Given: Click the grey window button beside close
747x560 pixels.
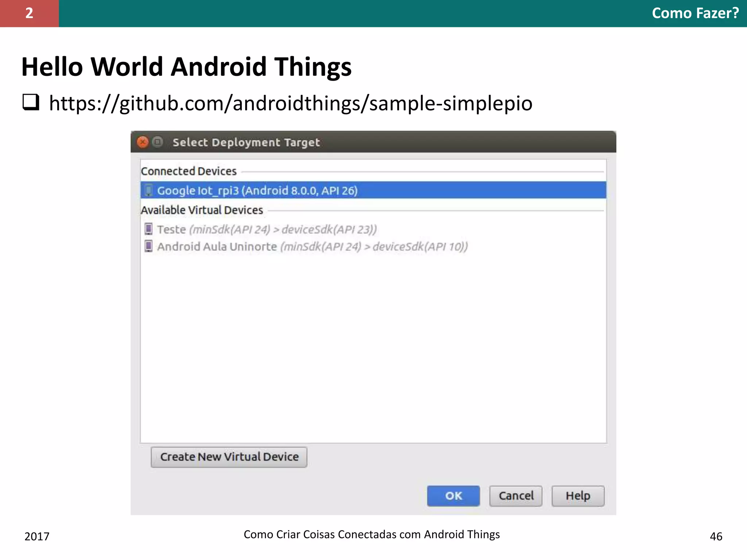Looking at the screenshot, I should click(x=158, y=141).
